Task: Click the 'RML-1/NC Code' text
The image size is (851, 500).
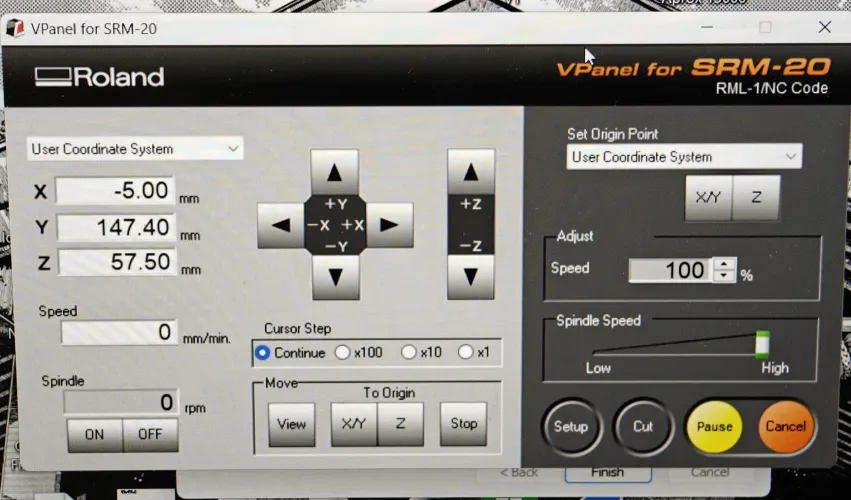Action: click(771, 88)
